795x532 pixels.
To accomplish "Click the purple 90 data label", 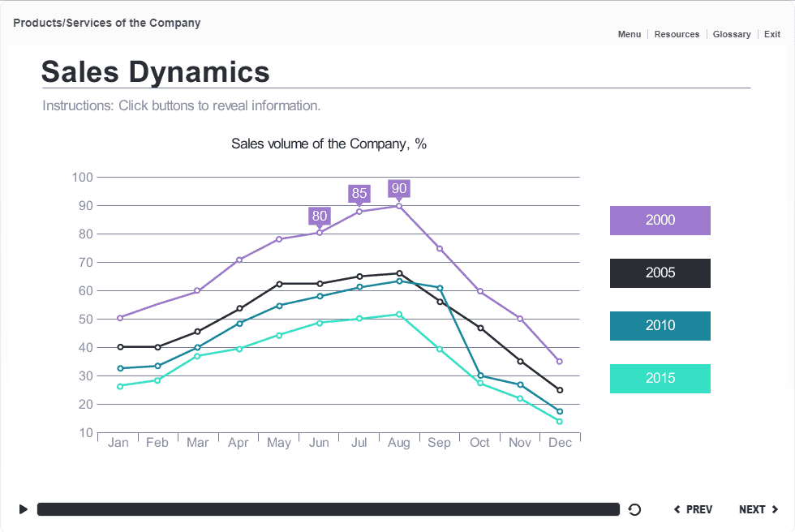I will (x=398, y=189).
